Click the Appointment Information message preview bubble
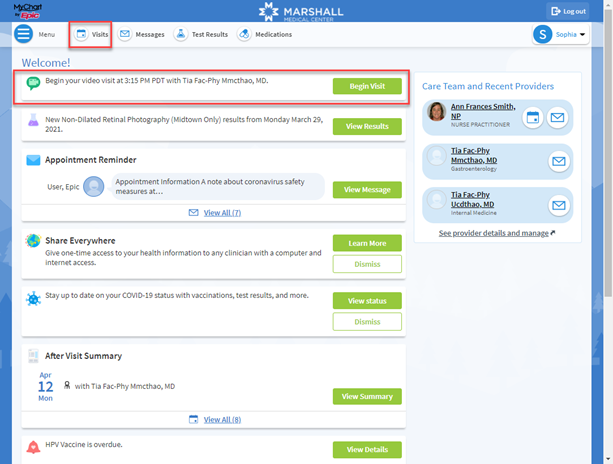Image resolution: width=613 pixels, height=464 pixels. click(218, 186)
